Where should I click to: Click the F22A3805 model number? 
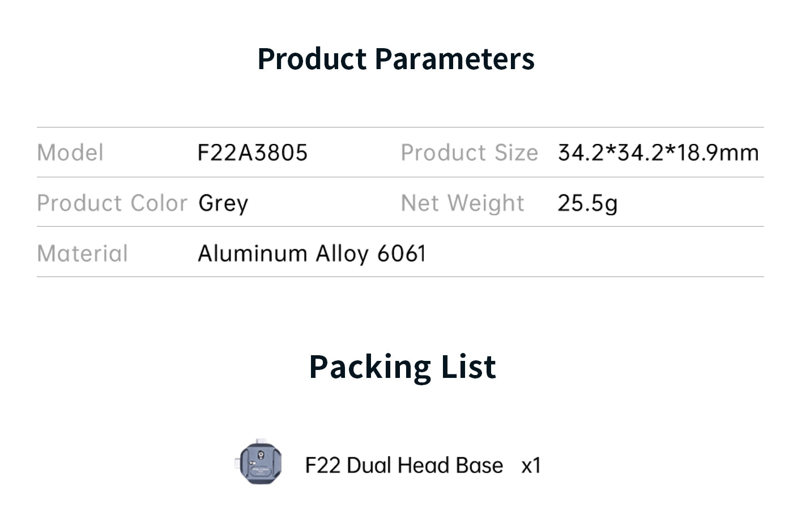[x=253, y=152]
